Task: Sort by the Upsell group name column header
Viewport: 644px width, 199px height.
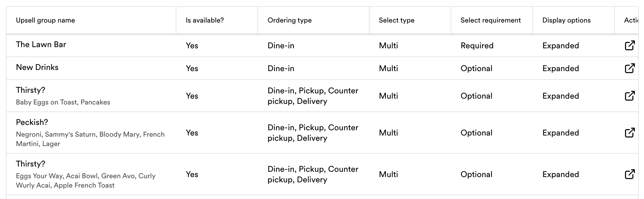Action: coord(45,20)
